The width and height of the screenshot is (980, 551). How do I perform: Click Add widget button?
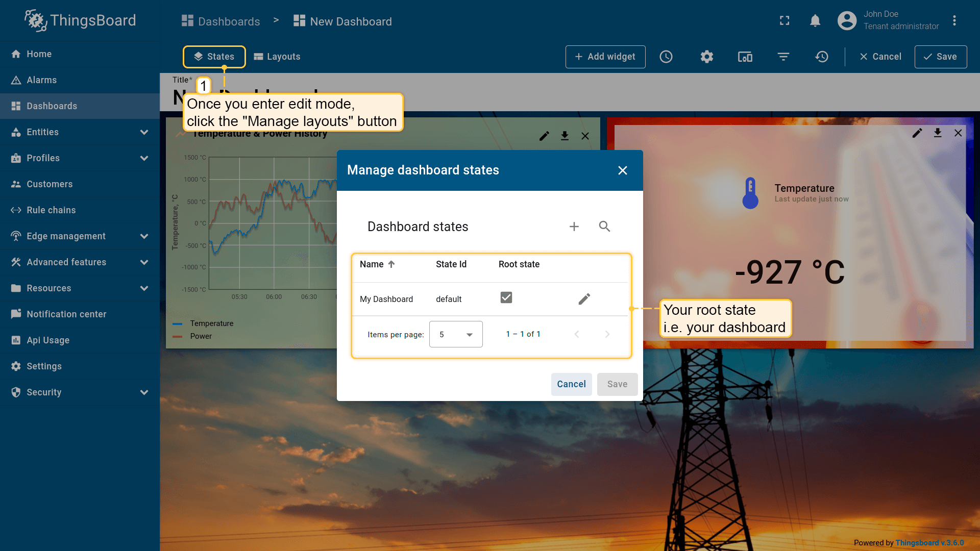[x=605, y=57]
